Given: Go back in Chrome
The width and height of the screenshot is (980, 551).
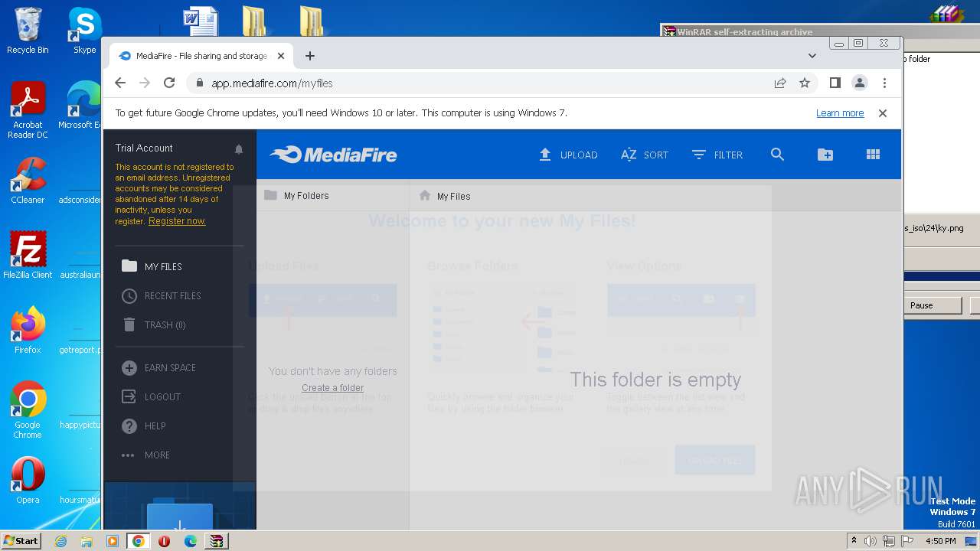Looking at the screenshot, I should pos(120,83).
